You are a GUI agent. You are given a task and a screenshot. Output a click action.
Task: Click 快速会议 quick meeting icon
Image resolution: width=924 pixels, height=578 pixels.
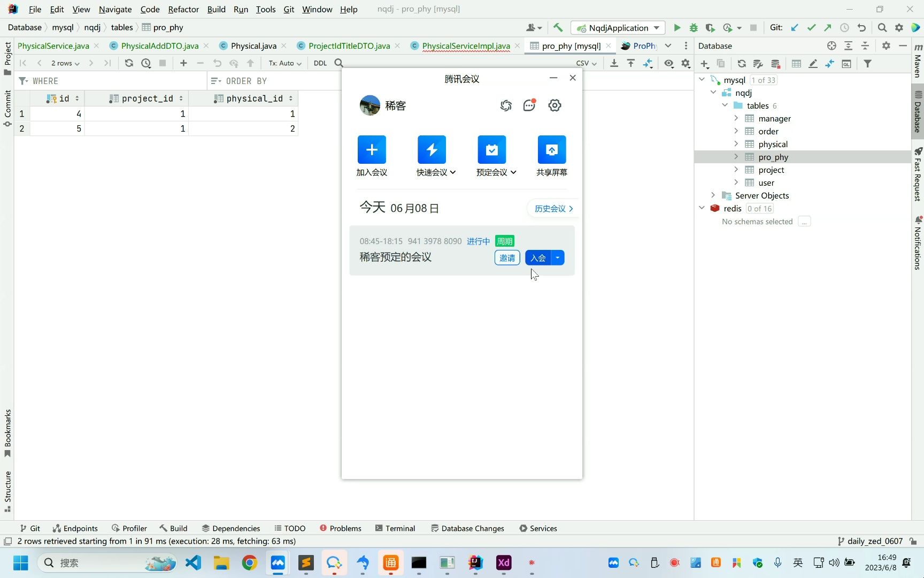[x=432, y=150]
